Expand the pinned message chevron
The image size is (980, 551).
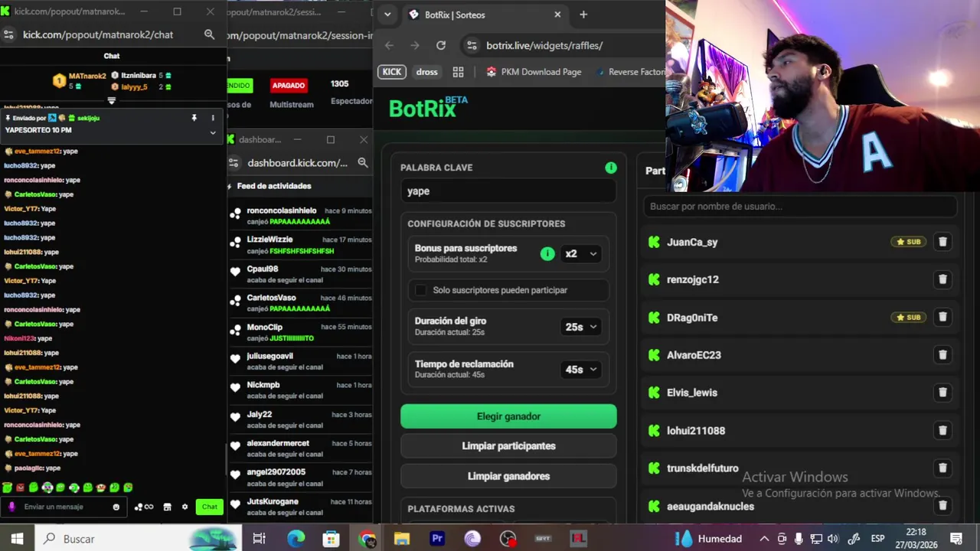click(213, 132)
